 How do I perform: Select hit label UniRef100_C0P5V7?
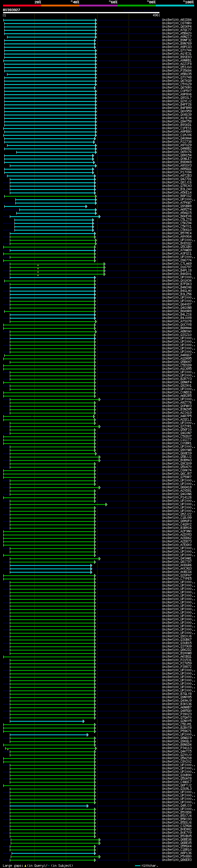click(x=177, y=91)
